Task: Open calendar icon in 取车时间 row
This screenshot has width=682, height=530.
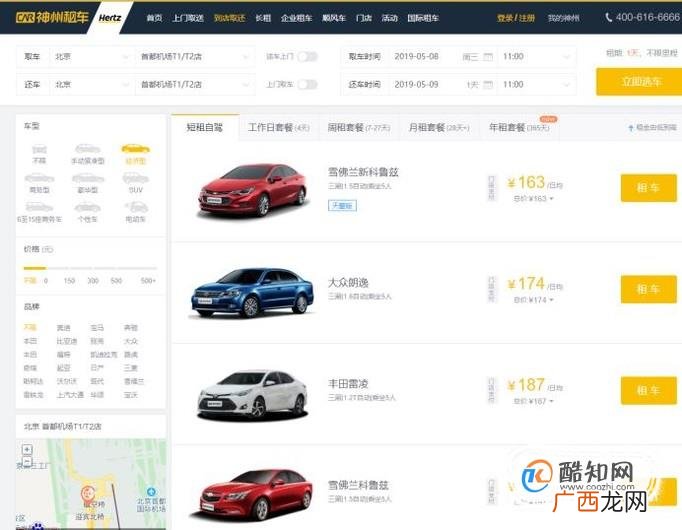Action: 488,57
